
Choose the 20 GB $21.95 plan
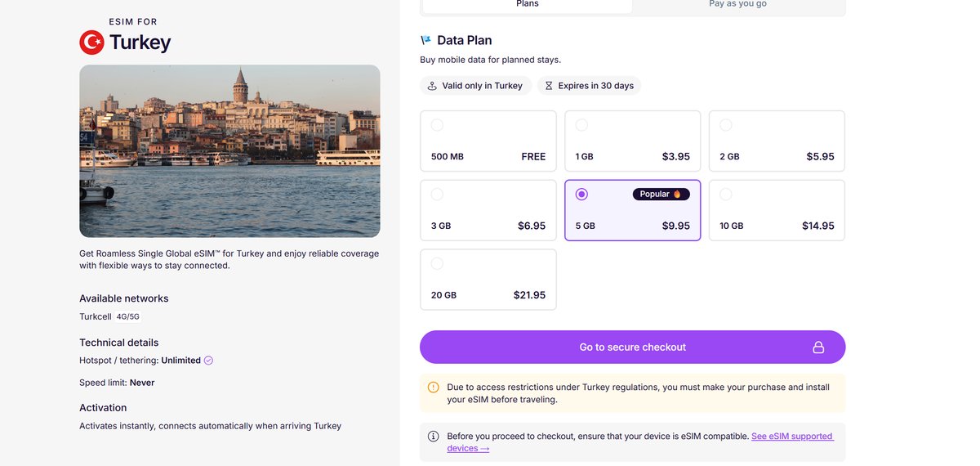coord(488,280)
